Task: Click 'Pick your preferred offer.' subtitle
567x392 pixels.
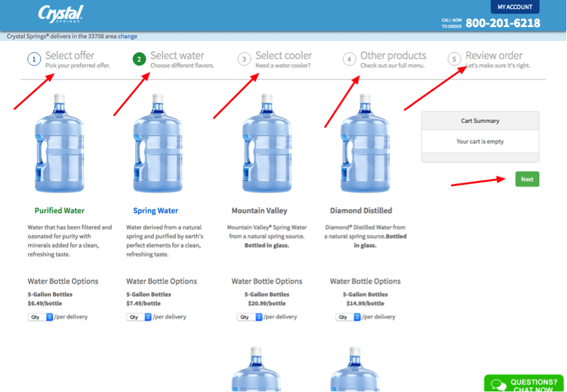Action: pyautogui.click(x=78, y=66)
